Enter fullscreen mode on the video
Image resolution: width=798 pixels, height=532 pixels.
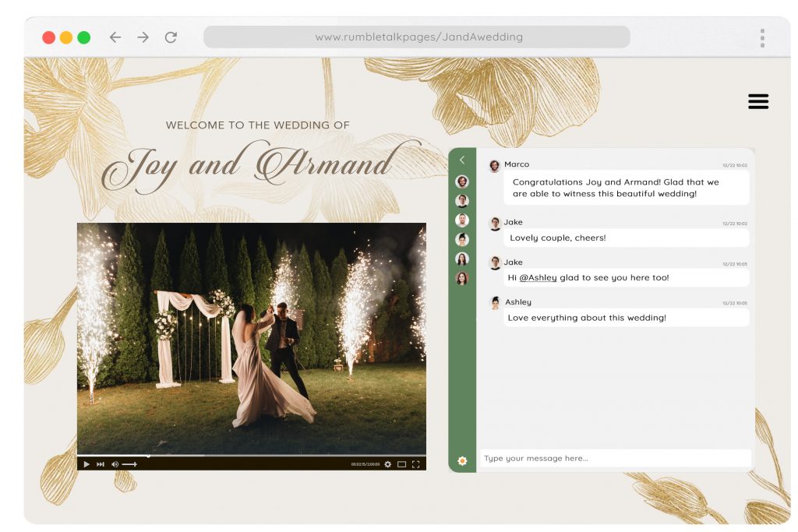click(x=417, y=463)
